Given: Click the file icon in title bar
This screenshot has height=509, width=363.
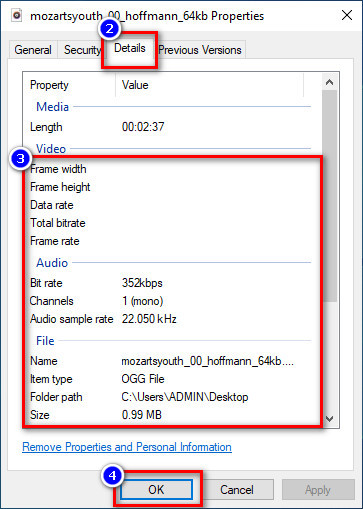Looking at the screenshot, I should tap(17, 15).
